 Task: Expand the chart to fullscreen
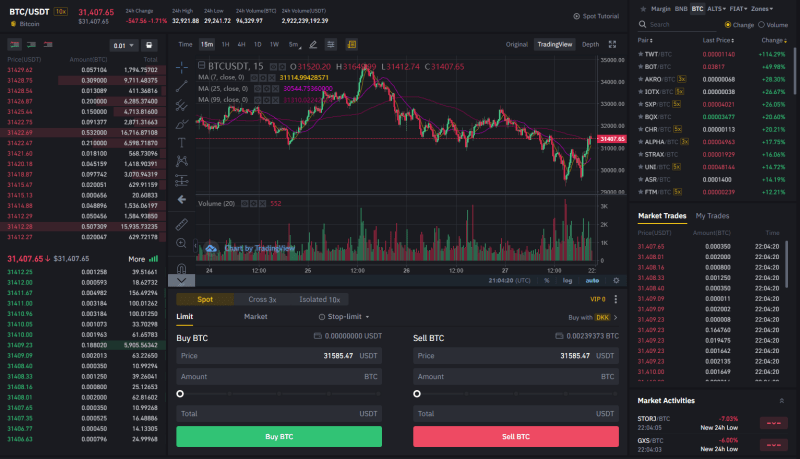tap(612, 45)
